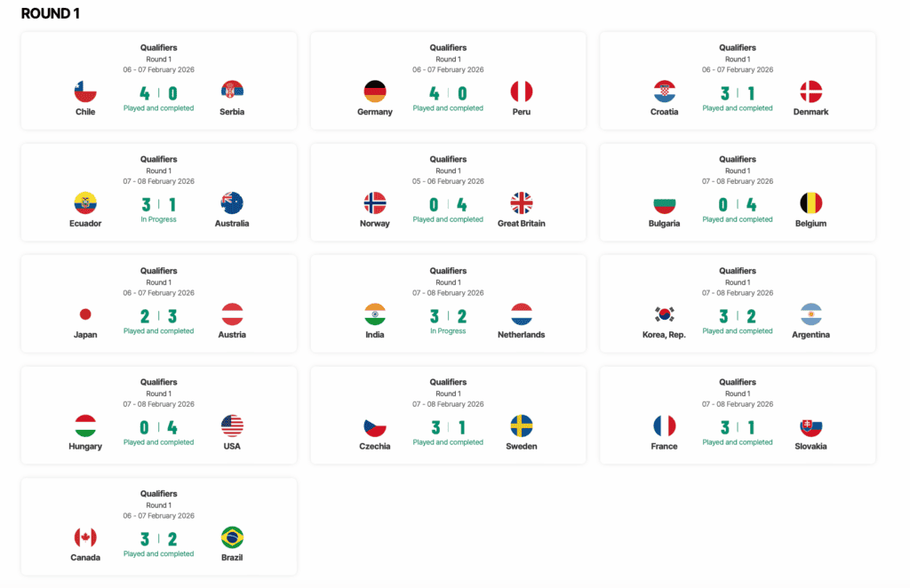Click the Great Britain flag icon
This screenshot has width=910, height=588.
tap(522, 203)
